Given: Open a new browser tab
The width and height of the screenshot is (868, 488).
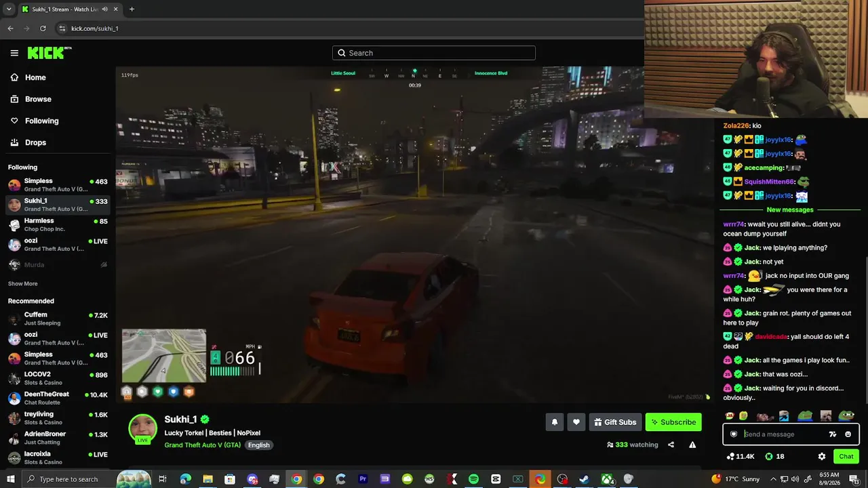Looking at the screenshot, I should pos(132,9).
